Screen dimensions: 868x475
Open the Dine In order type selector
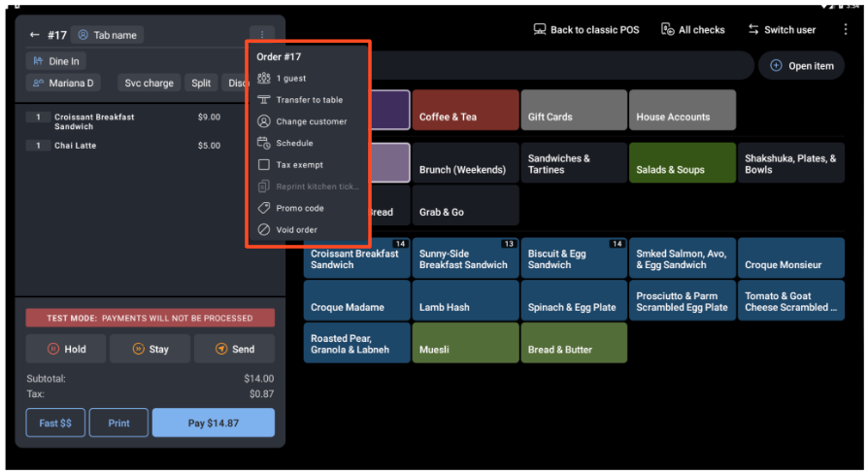tap(55, 61)
